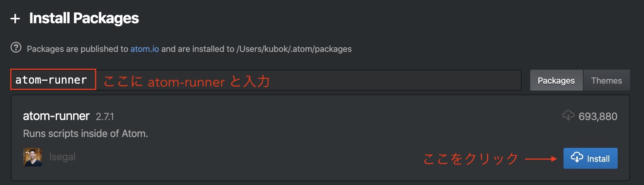Screen dimensions: 644x185
Task: Click the red arrow pointing at Install
Action: click(x=541, y=159)
